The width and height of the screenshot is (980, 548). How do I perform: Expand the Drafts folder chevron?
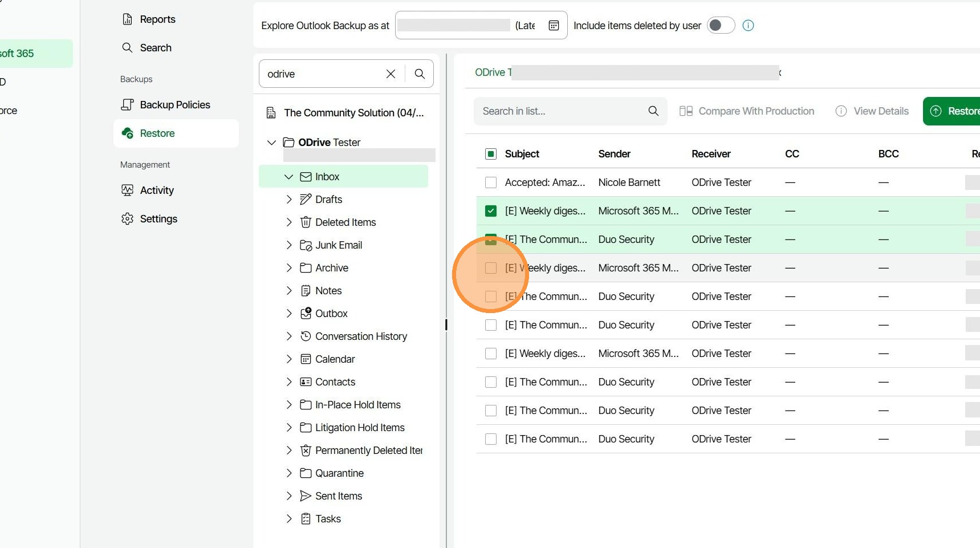click(289, 200)
